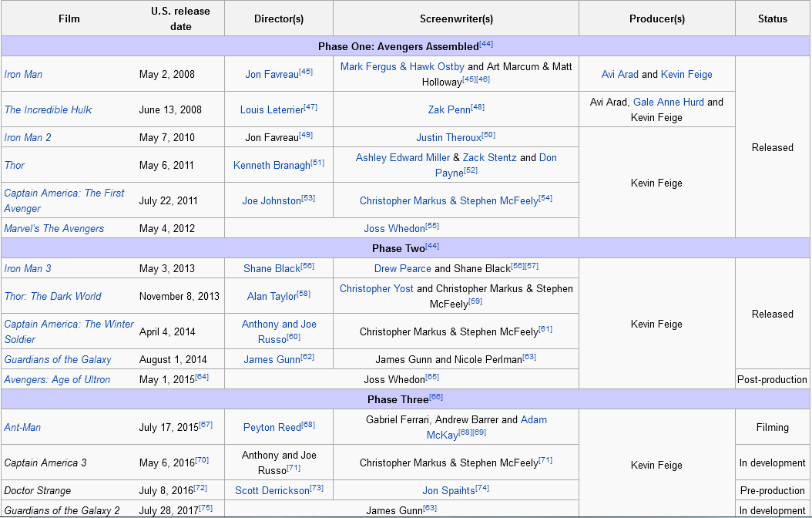
Task: Open citation 53 after Joe Johnston
Action: click(x=307, y=198)
